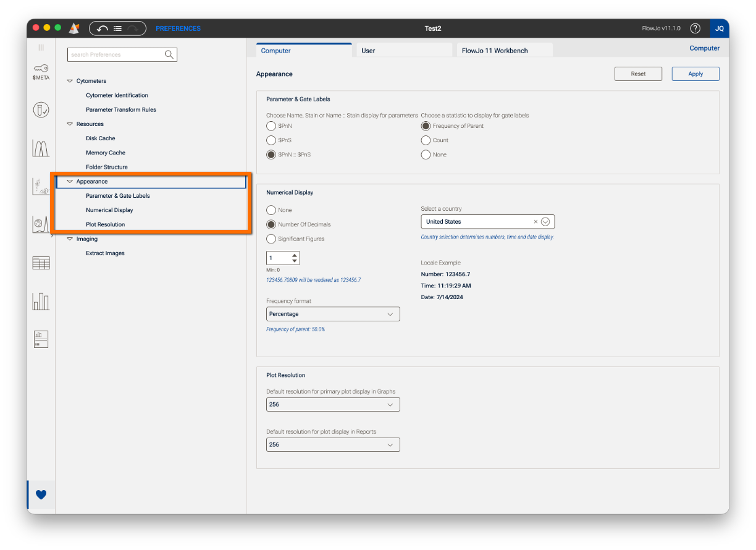This screenshot has height=550, width=756.
Task: Open the table grid sidebar icon
Action: (41, 263)
